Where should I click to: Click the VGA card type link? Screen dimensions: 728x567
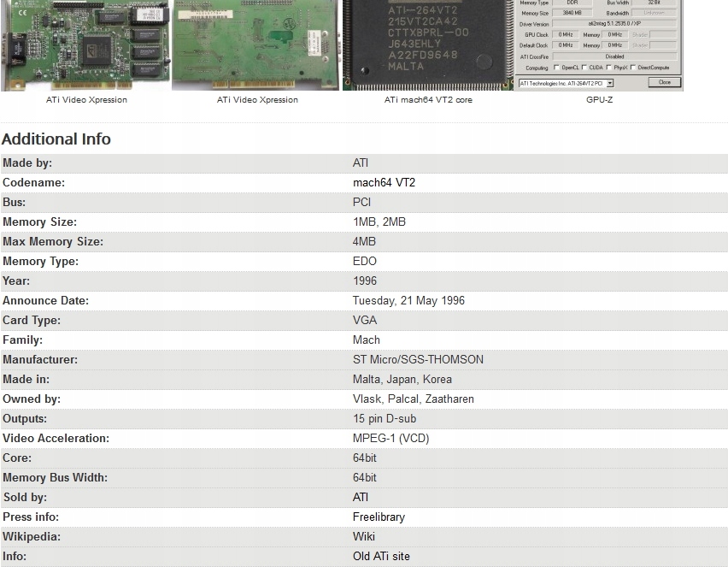[365, 320]
